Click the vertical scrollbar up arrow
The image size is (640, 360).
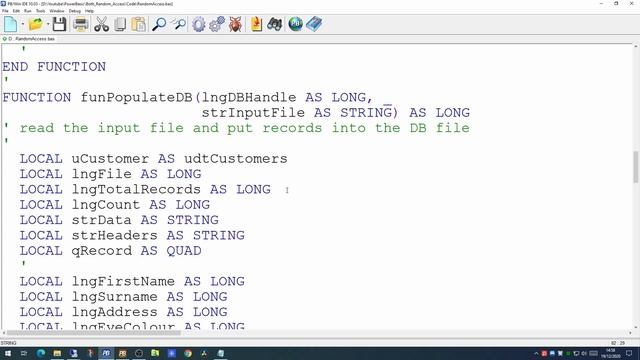(636, 47)
